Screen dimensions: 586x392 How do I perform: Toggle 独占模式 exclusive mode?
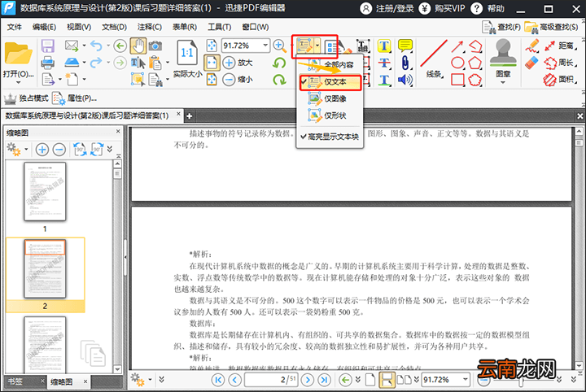(x=26, y=98)
